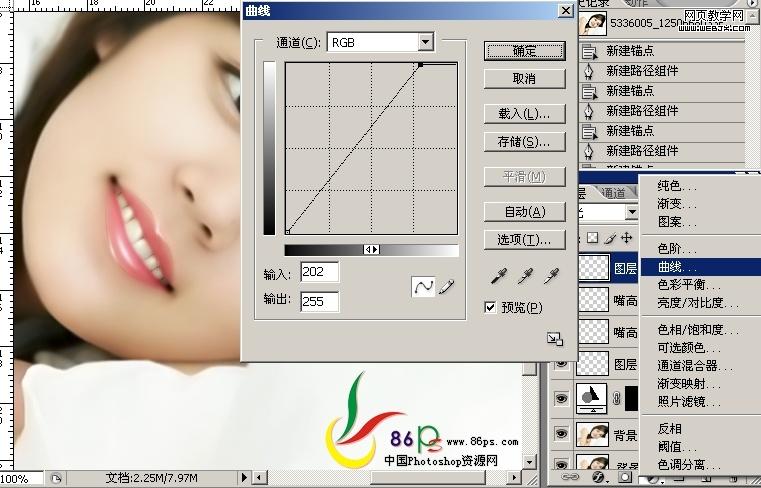Click the link layers icon at panel bottom

[x=570, y=477]
